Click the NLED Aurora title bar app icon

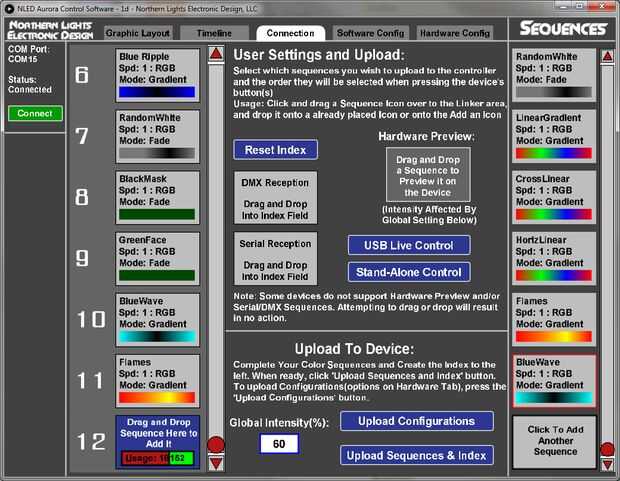click(9, 8)
